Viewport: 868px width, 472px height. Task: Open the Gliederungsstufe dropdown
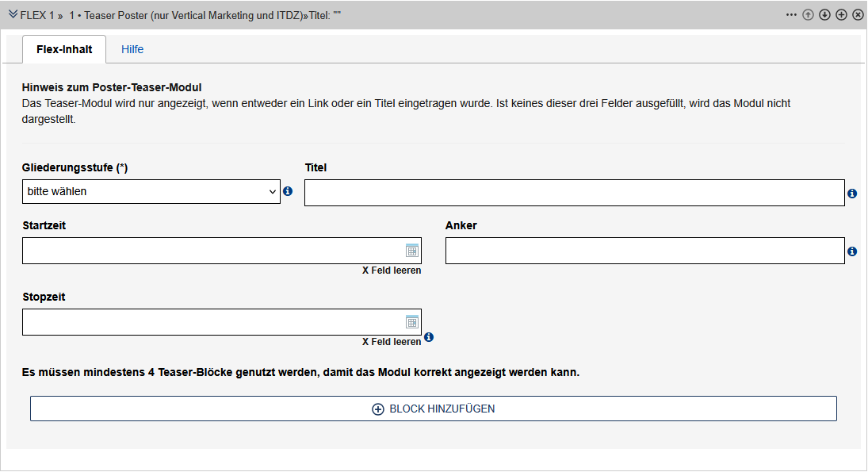[x=151, y=192]
